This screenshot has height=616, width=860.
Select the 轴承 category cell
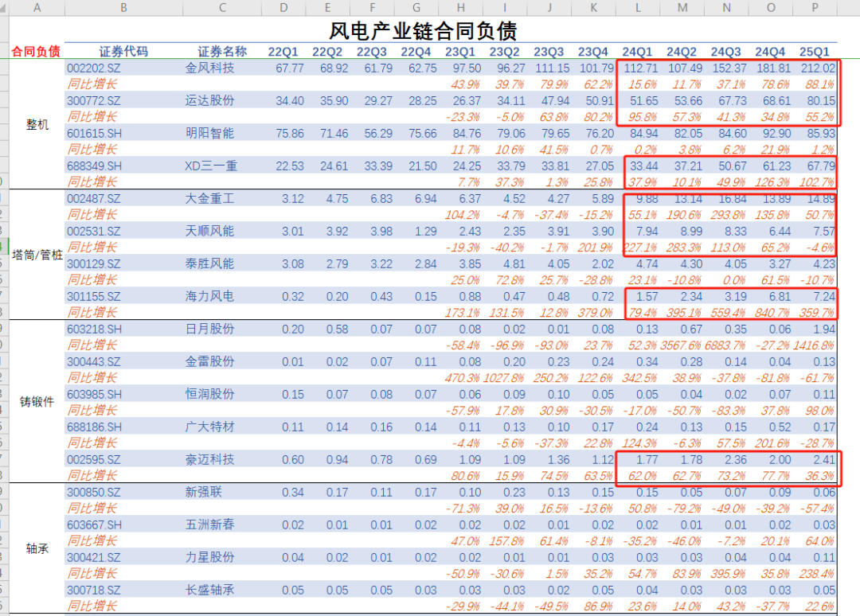[x=37, y=548]
